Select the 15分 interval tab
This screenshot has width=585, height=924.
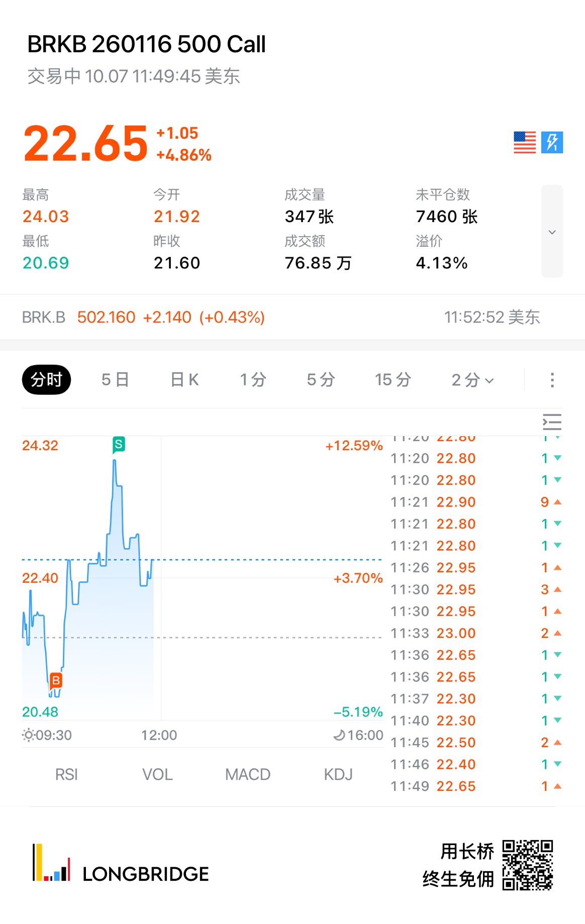click(393, 380)
